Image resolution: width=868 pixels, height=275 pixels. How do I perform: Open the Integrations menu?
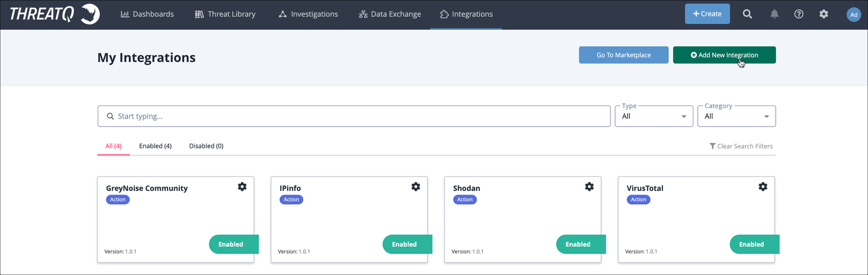pos(467,14)
